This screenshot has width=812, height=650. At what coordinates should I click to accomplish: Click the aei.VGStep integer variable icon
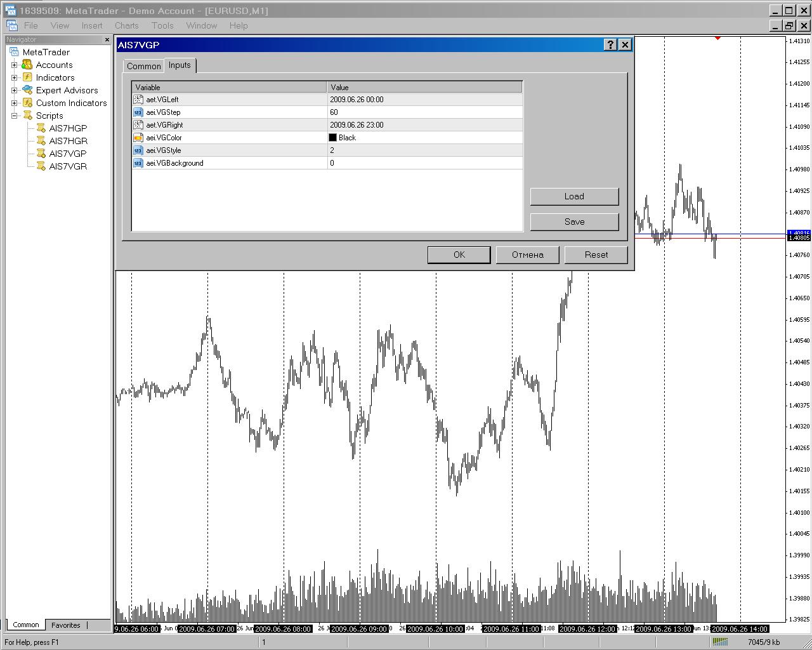click(138, 112)
